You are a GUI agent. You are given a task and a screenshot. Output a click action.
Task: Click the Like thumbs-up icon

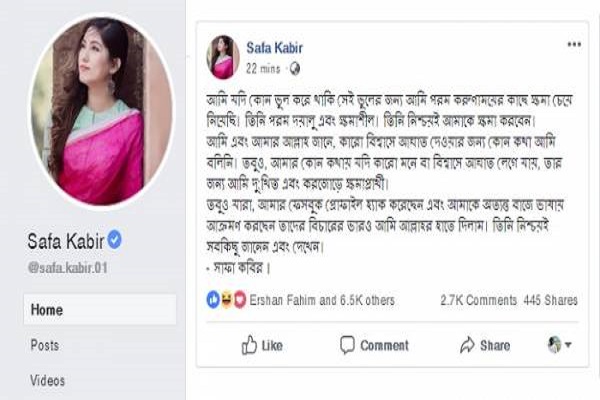tap(250, 345)
